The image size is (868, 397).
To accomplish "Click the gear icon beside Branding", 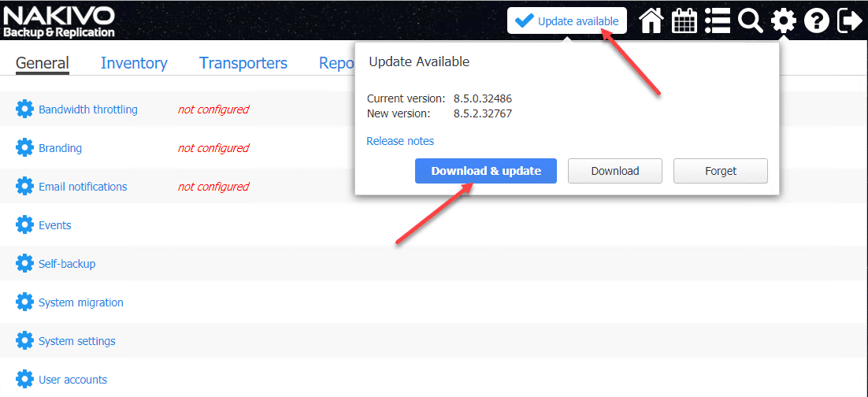I will [x=24, y=148].
